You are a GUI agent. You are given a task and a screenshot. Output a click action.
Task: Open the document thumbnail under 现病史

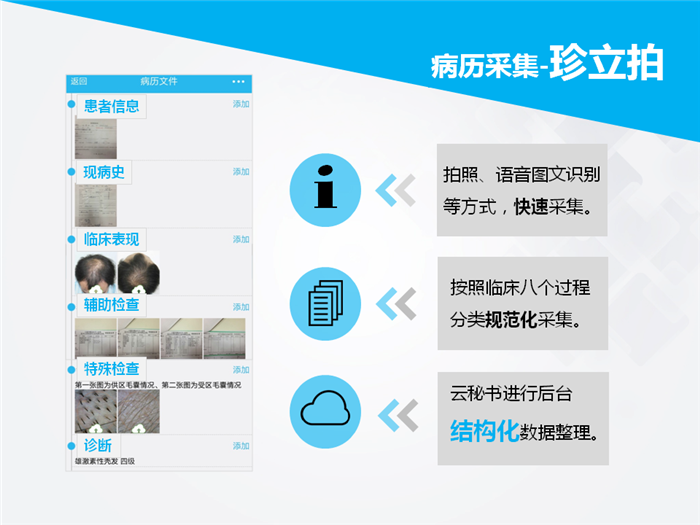(97, 204)
